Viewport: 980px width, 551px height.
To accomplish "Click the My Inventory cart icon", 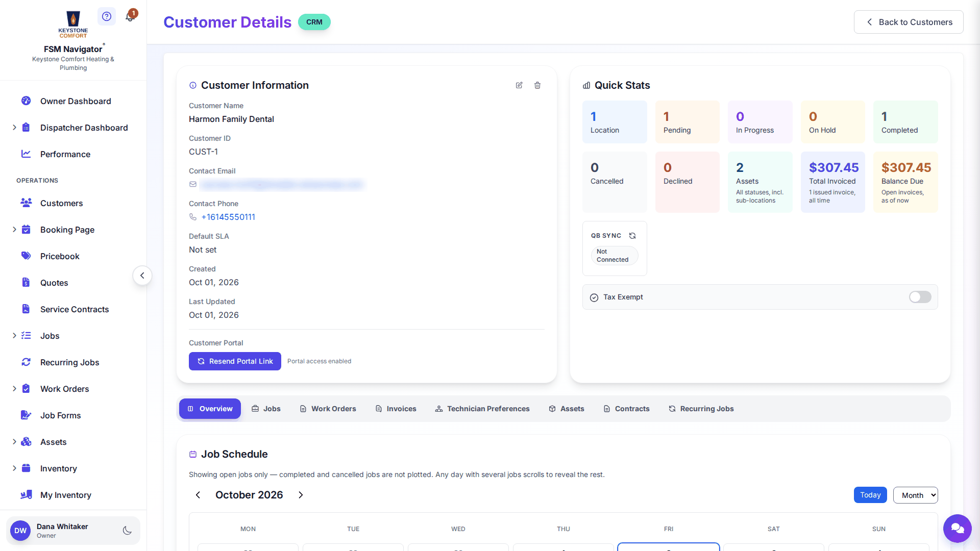I will click(26, 495).
